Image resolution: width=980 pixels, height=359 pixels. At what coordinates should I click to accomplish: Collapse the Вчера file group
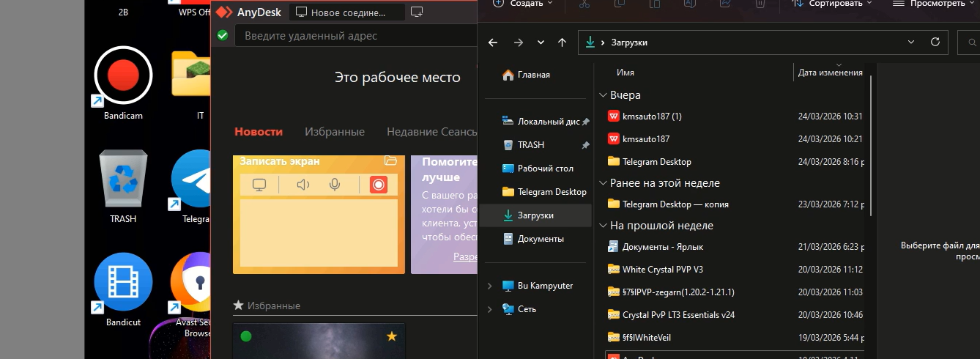point(604,95)
